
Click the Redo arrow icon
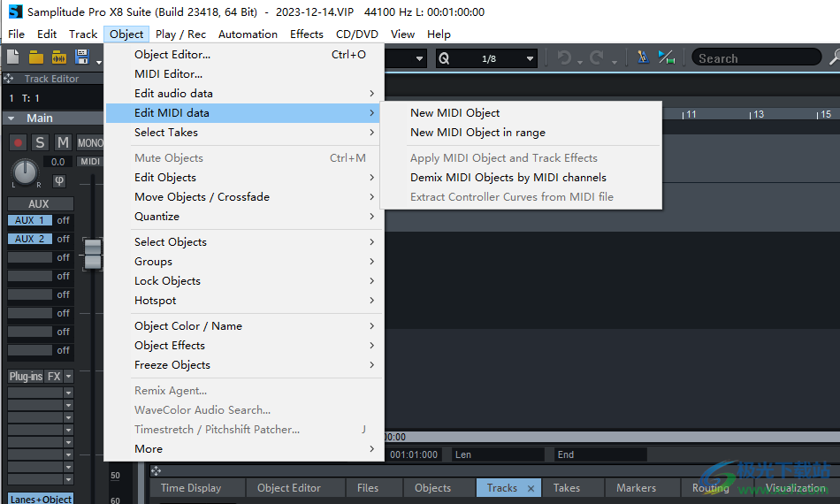coord(597,57)
